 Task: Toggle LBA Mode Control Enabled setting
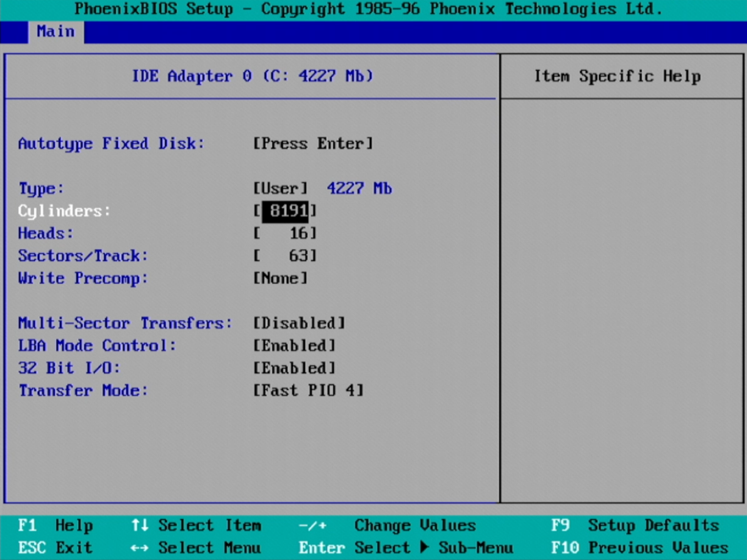coord(294,346)
